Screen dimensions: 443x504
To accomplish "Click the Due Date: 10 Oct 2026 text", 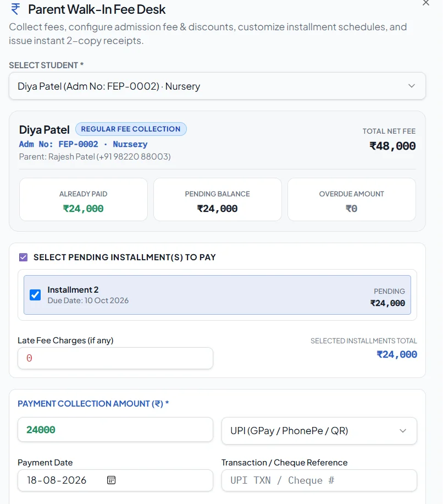I will (x=88, y=300).
